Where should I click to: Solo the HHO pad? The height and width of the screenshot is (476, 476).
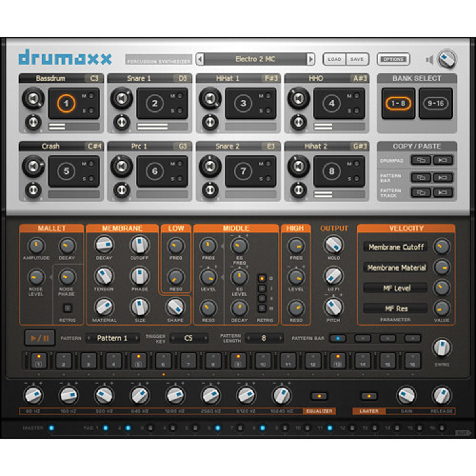[357, 111]
